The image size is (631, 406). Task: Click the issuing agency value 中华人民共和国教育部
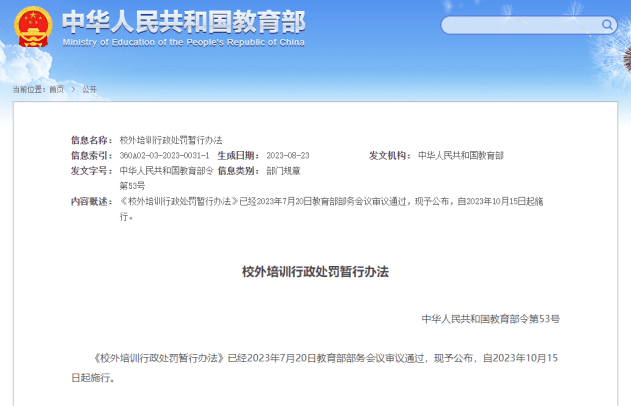pos(461,155)
